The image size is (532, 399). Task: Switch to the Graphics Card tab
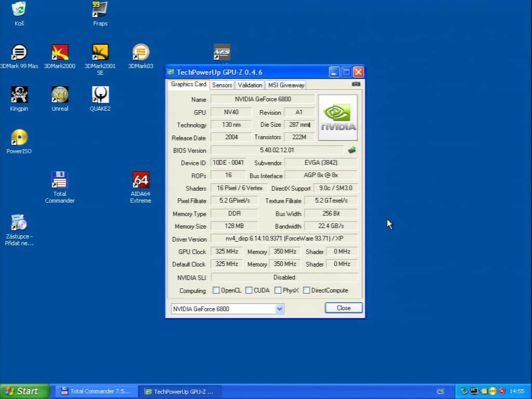pyautogui.click(x=188, y=84)
